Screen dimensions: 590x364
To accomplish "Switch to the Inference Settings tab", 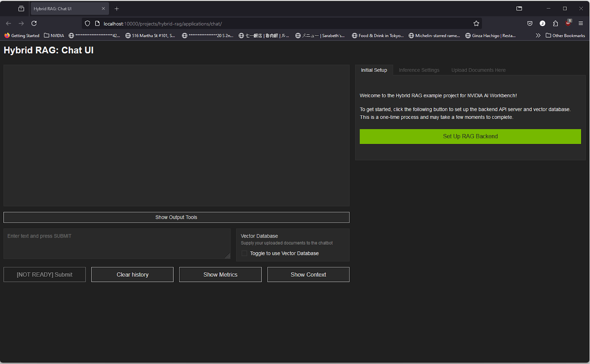I will 419,70.
